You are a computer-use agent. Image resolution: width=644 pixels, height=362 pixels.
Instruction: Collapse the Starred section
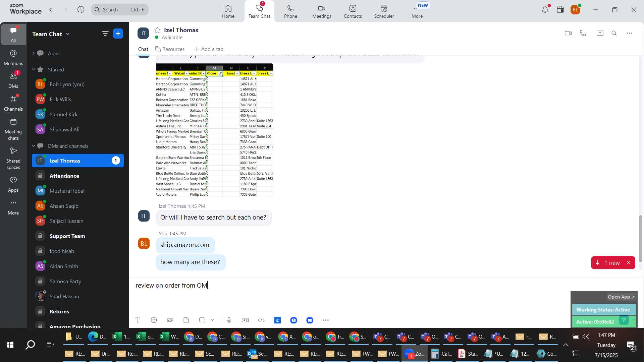point(34,69)
